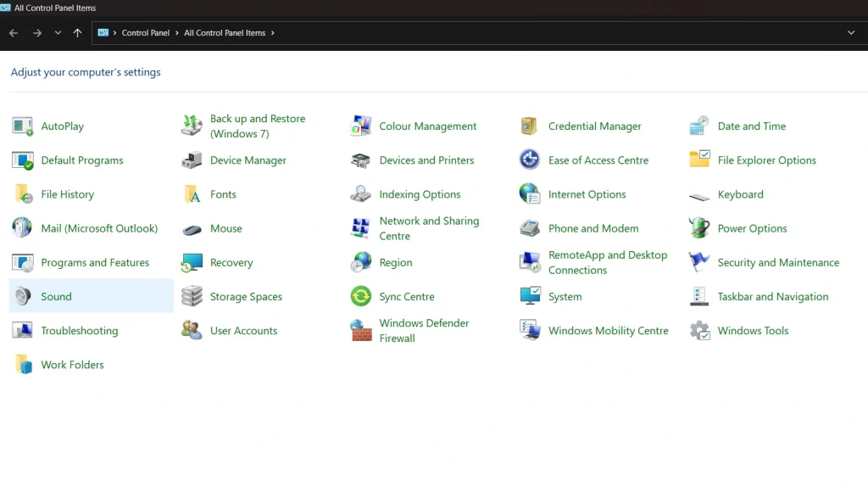Expand the address bar history dropdown
The width and height of the screenshot is (868, 487).
pyautogui.click(x=851, y=33)
